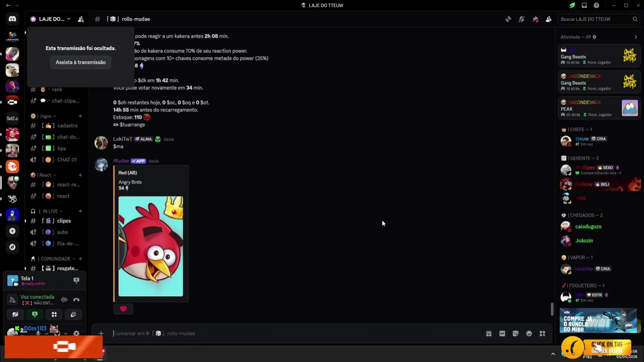This screenshot has width=644, height=362.
Task: Open LokiTwT user profile name
Action: [x=123, y=139]
